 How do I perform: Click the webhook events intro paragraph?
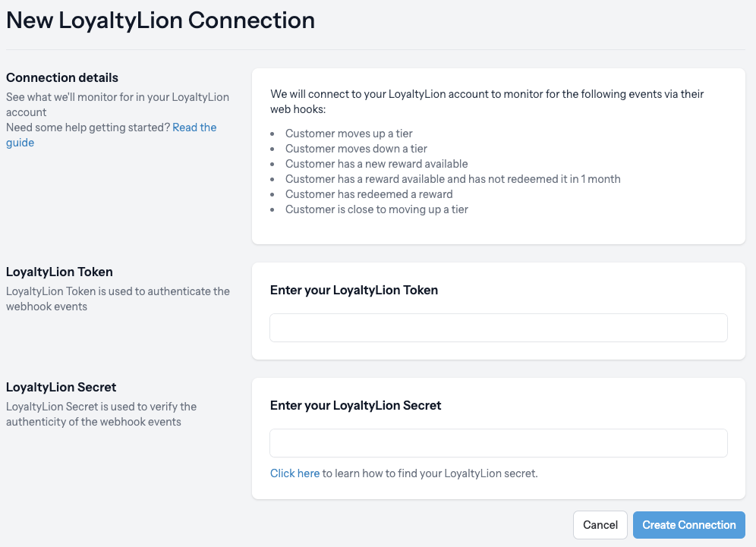coord(487,102)
